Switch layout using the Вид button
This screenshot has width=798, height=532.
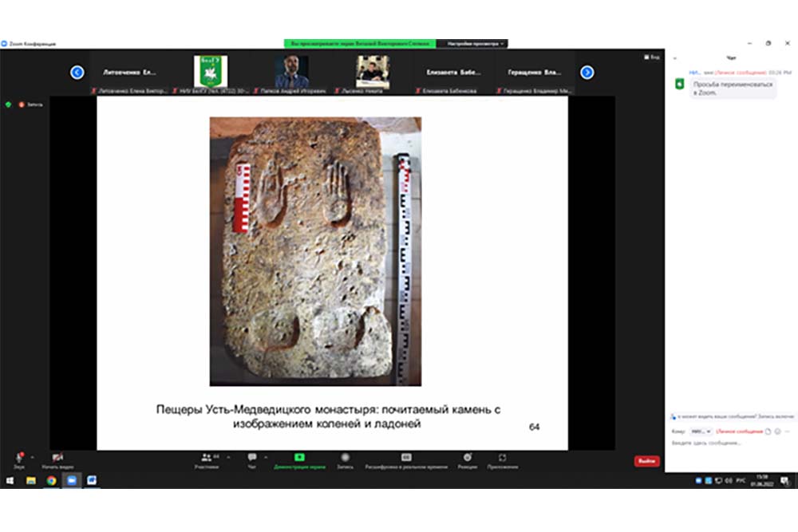point(654,57)
